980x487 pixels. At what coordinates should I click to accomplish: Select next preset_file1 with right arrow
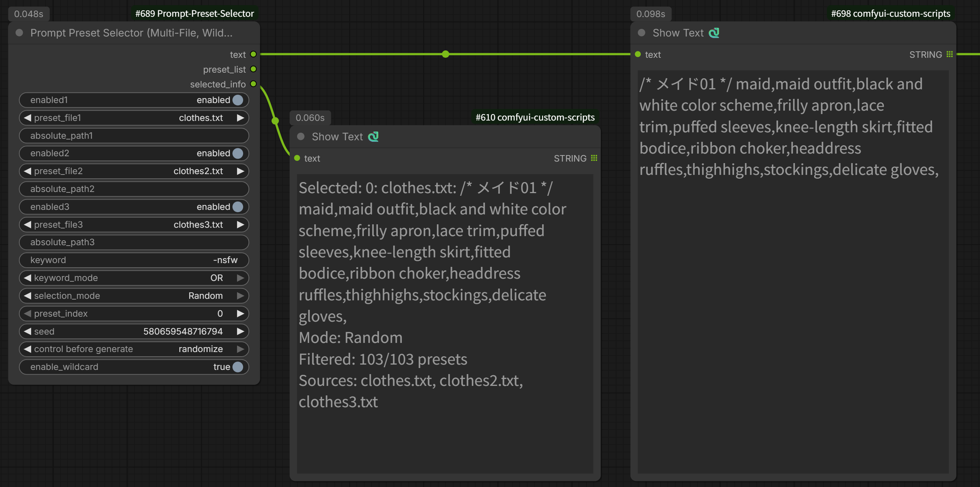(240, 117)
